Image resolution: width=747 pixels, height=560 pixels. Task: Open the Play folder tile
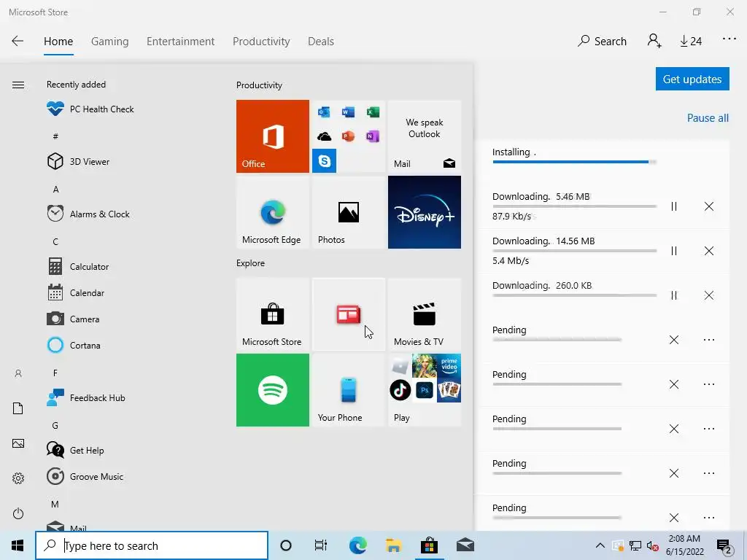(425, 390)
